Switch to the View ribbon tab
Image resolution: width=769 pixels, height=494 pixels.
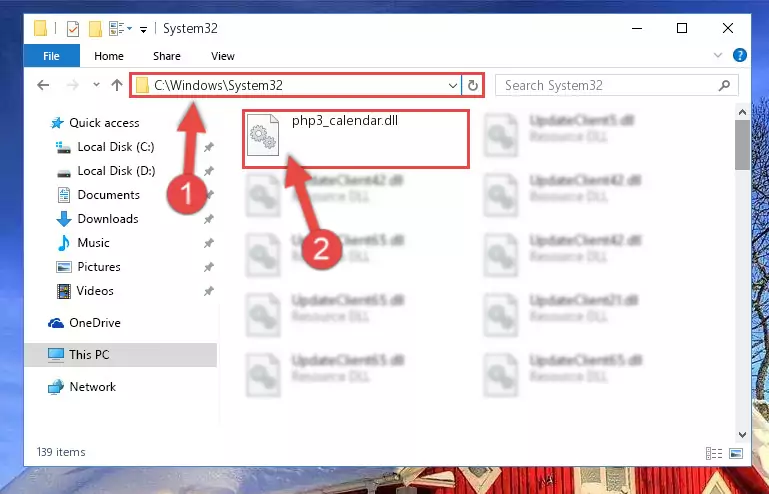[x=223, y=56]
